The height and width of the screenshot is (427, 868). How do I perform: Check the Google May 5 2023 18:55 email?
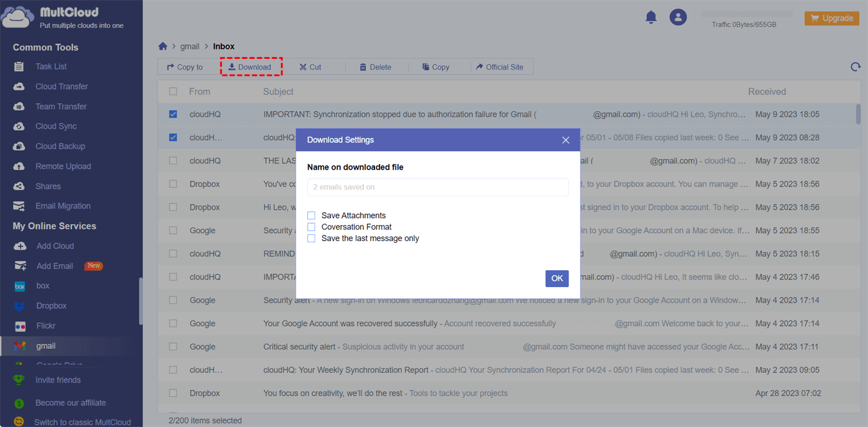(x=173, y=231)
